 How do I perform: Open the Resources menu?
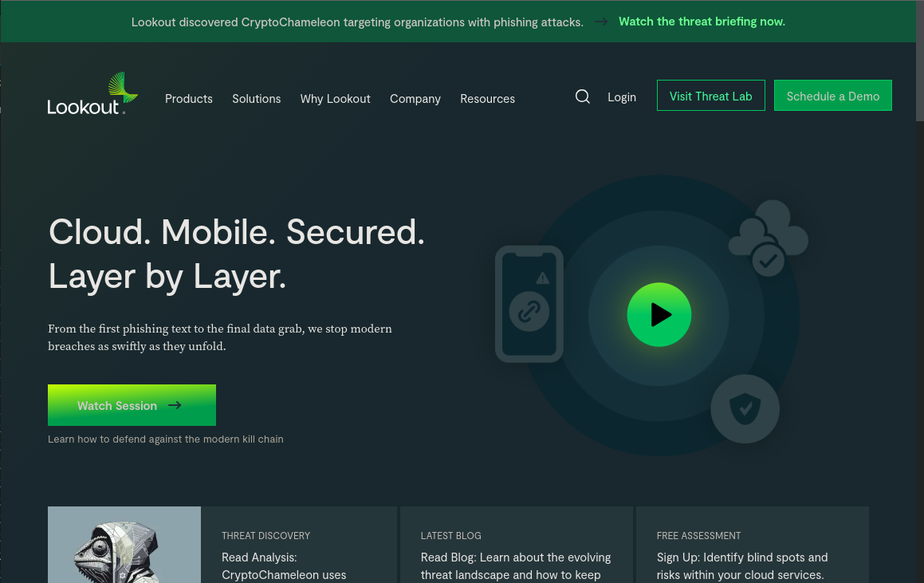487,98
